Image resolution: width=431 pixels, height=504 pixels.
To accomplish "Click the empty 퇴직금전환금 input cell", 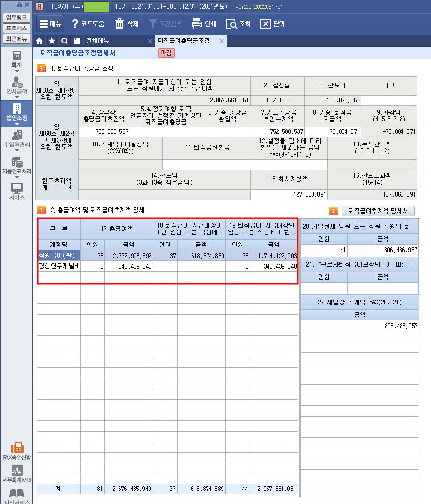I will pos(208,165).
